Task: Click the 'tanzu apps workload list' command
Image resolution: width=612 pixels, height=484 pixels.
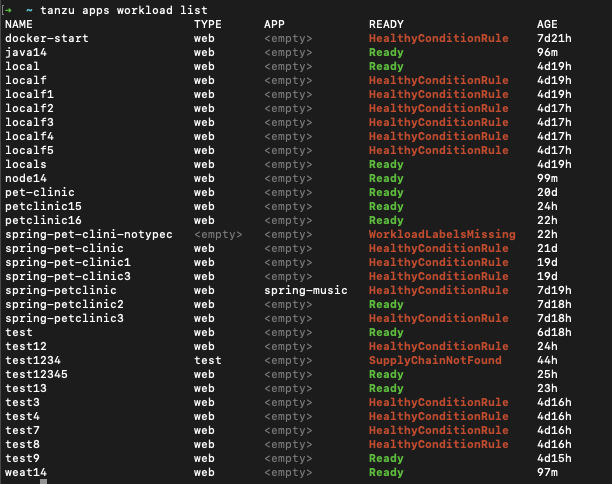Action: [124, 10]
